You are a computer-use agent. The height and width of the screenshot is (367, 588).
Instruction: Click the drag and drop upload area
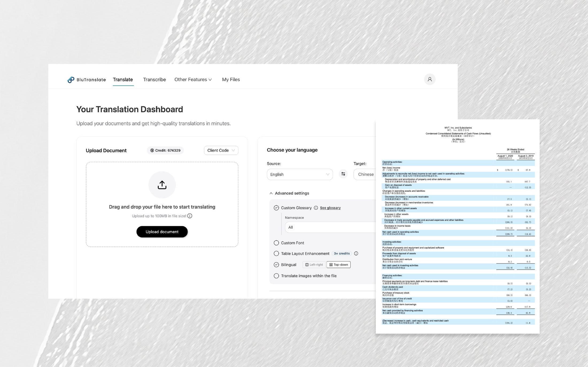click(x=162, y=204)
